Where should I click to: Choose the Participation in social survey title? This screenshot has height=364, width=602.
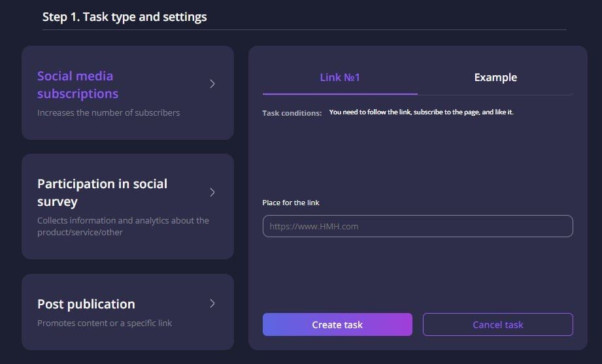[102, 193]
